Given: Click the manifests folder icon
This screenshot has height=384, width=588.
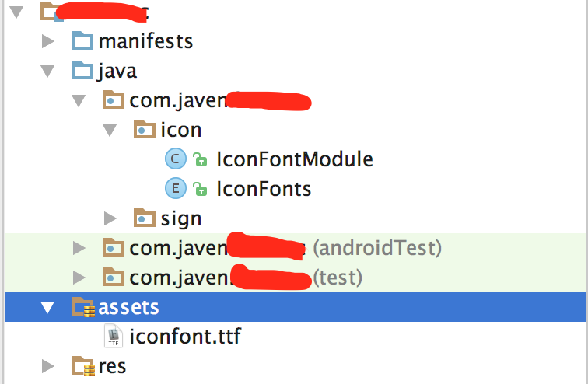Looking at the screenshot, I should (x=82, y=40).
